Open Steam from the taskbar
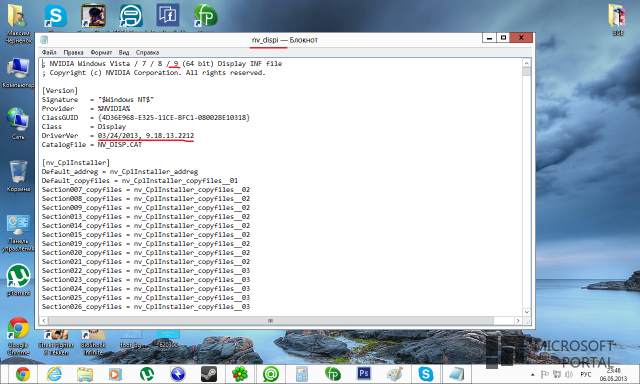The image size is (640, 384). point(209,374)
